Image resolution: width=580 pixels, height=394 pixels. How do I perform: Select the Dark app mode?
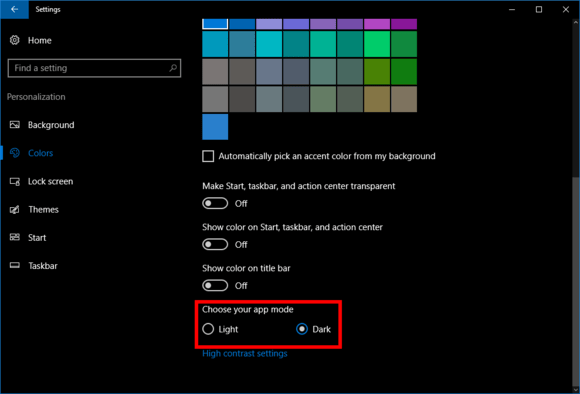[x=302, y=329]
